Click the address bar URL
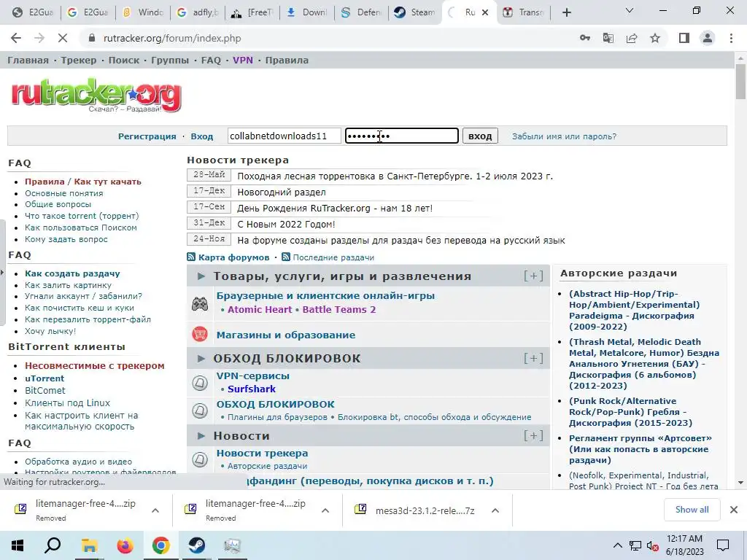This screenshot has width=747, height=560. [x=172, y=38]
